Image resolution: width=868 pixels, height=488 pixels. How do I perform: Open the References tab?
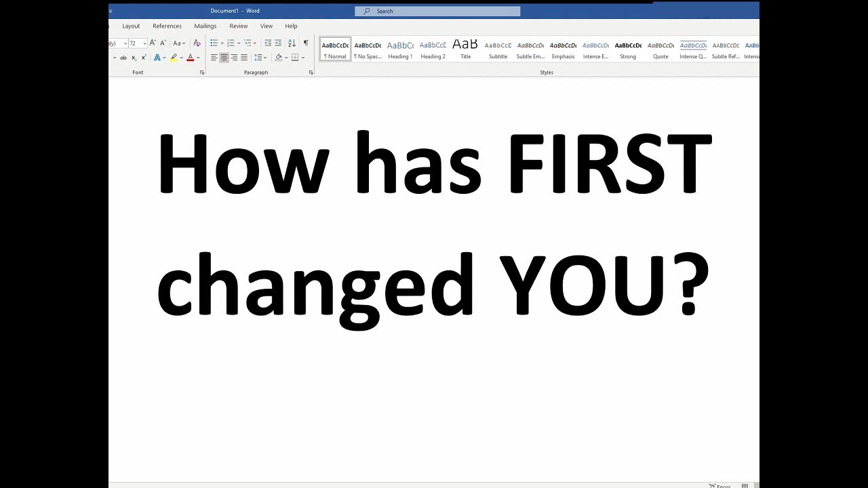167,26
